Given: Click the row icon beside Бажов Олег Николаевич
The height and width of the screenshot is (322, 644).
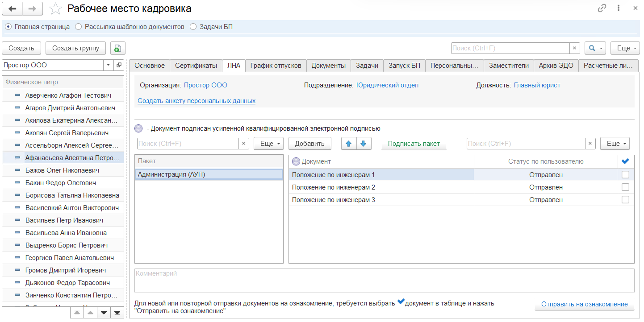Looking at the screenshot, I should 18,170.
